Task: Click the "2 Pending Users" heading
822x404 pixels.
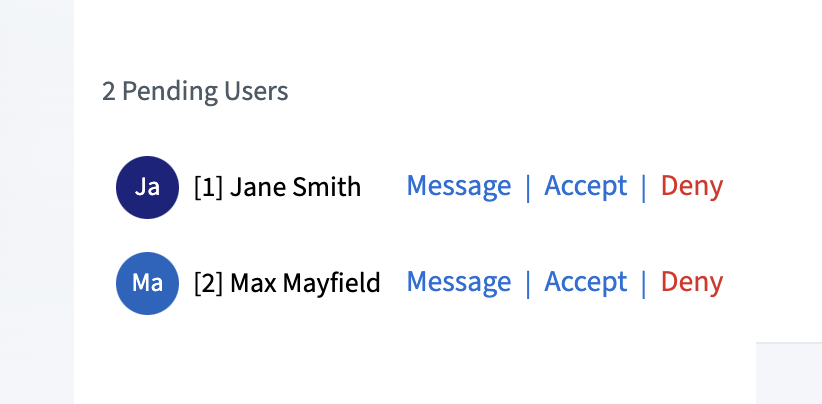Action: click(195, 92)
